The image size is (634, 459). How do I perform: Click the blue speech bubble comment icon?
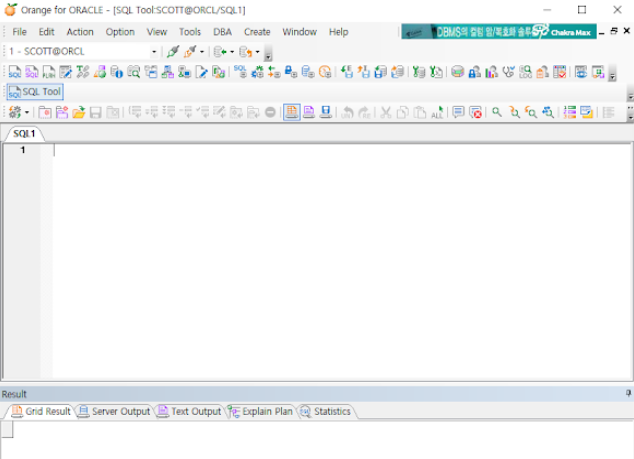(458, 112)
